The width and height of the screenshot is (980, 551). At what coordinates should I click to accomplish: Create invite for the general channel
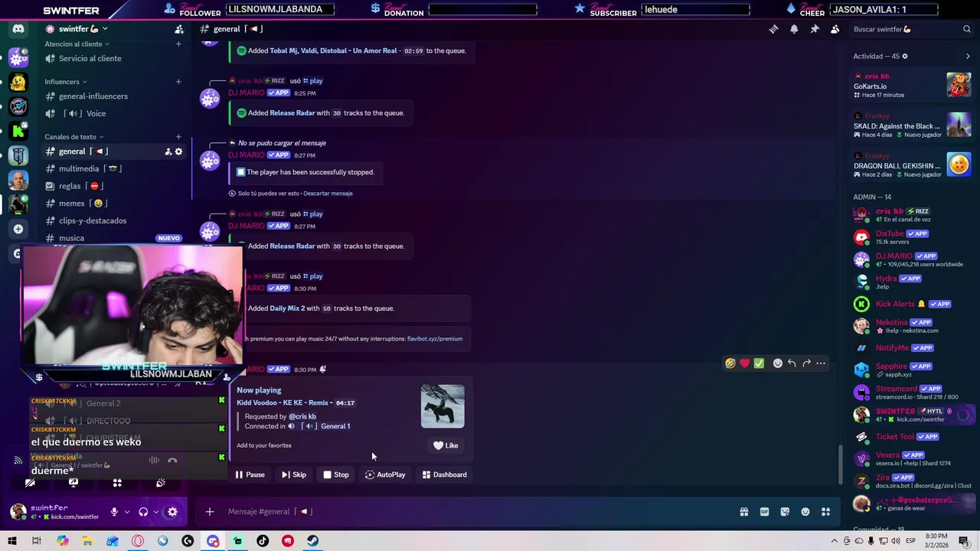(168, 152)
